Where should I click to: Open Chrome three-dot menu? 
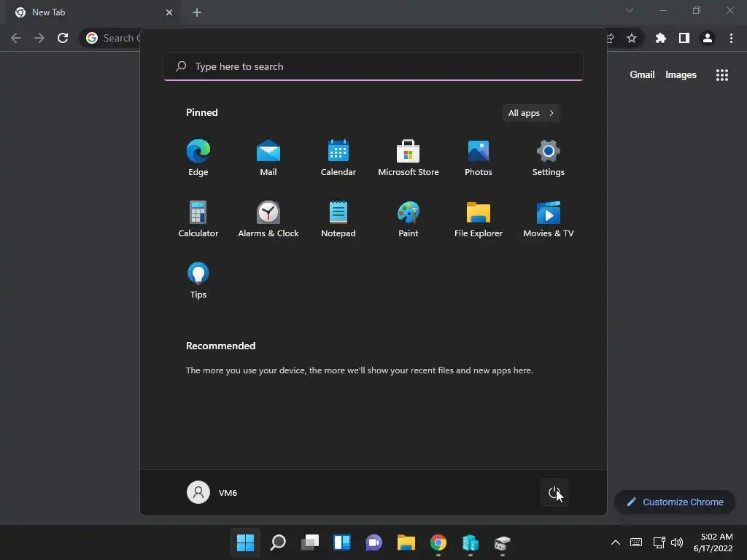[x=731, y=38]
